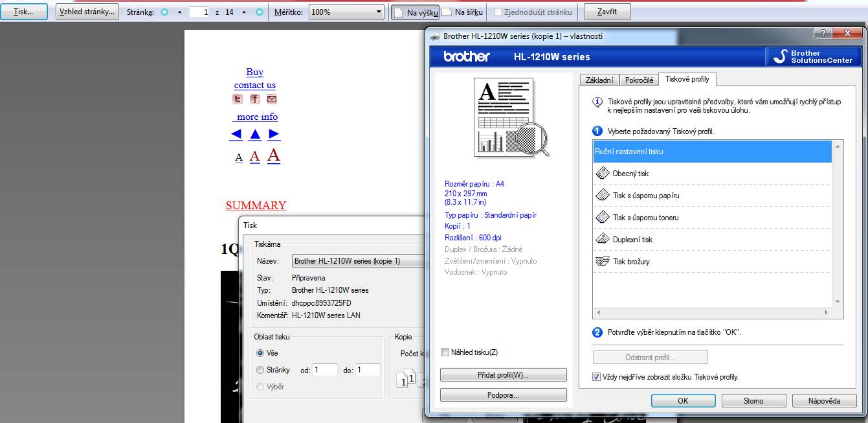Click the help question mark in title bar

(822, 32)
